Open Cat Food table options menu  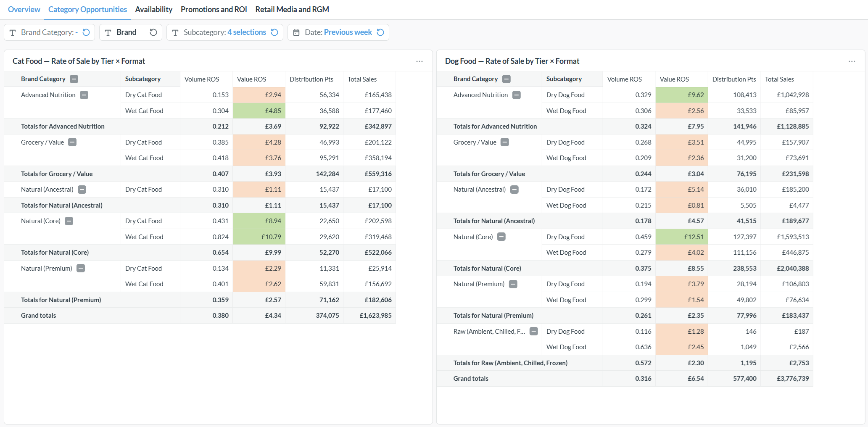(419, 61)
